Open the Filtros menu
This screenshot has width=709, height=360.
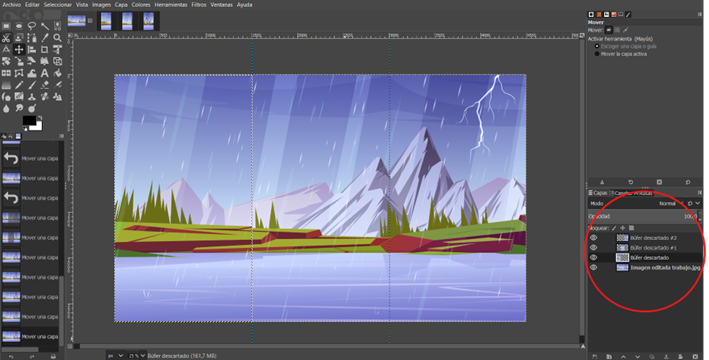point(199,5)
